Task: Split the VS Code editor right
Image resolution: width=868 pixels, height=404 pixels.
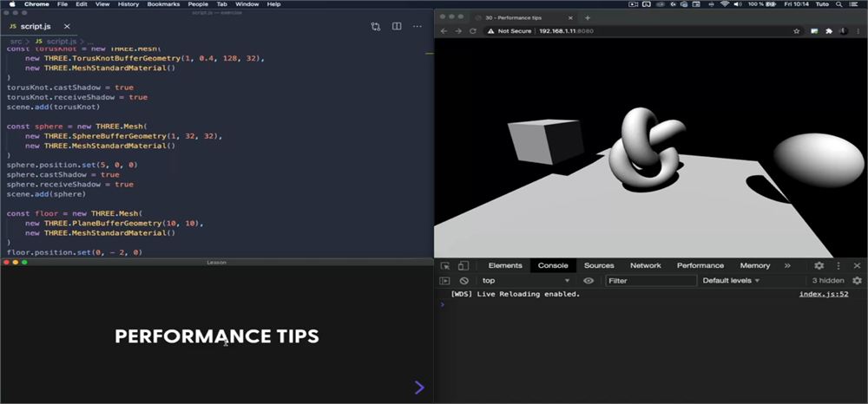Action: pyautogui.click(x=397, y=27)
